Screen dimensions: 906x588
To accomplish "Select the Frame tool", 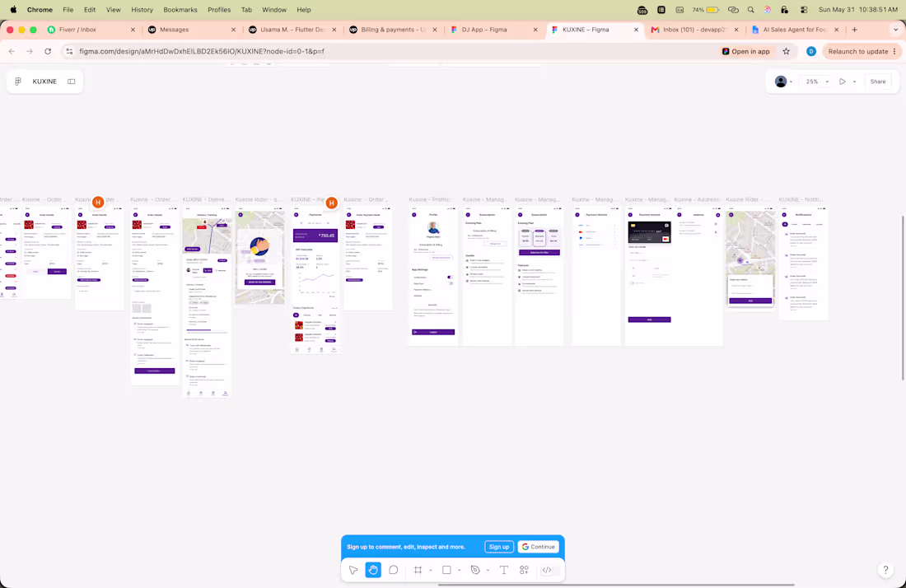I will click(418, 570).
